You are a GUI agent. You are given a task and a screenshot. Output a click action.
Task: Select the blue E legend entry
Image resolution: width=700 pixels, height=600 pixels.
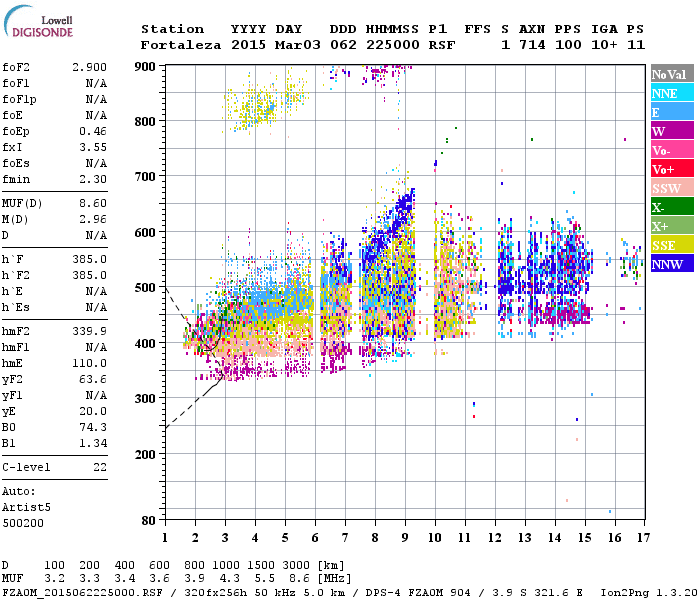[671, 112]
